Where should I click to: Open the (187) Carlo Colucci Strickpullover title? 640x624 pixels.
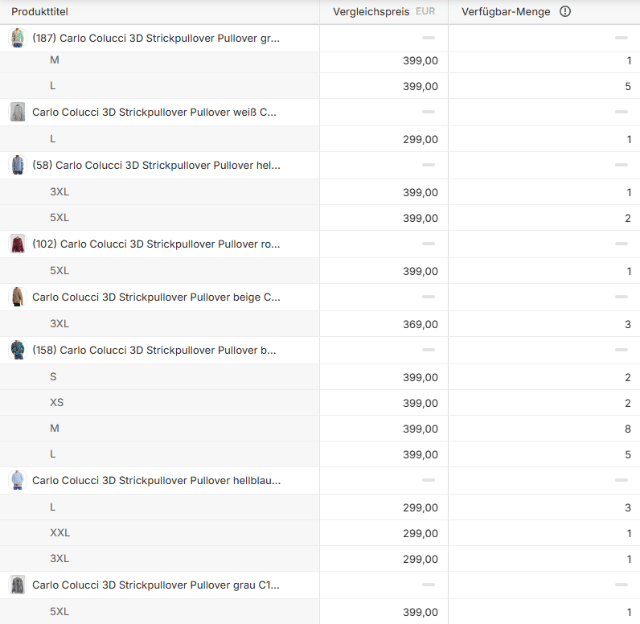pyautogui.click(x=156, y=38)
